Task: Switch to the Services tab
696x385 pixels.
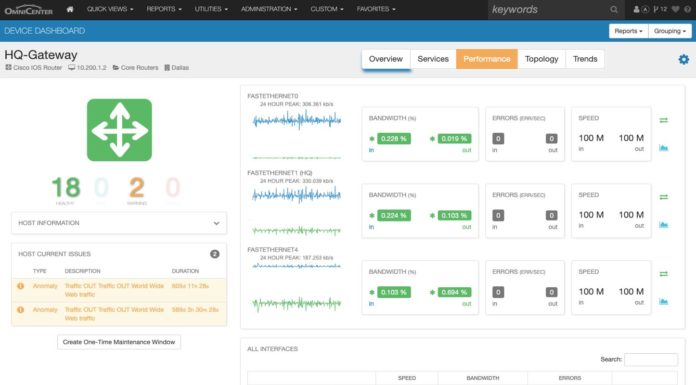Action: coord(433,59)
